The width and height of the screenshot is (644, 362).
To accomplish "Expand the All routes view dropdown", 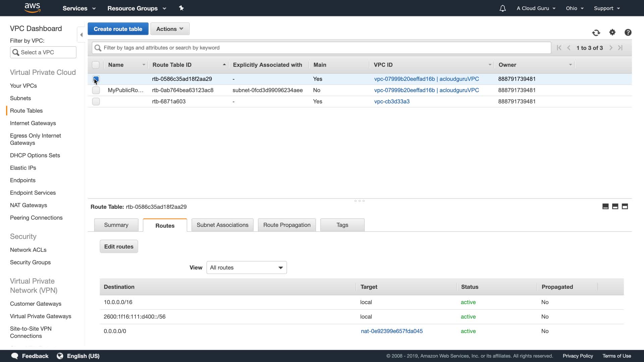I will [x=247, y=267].
